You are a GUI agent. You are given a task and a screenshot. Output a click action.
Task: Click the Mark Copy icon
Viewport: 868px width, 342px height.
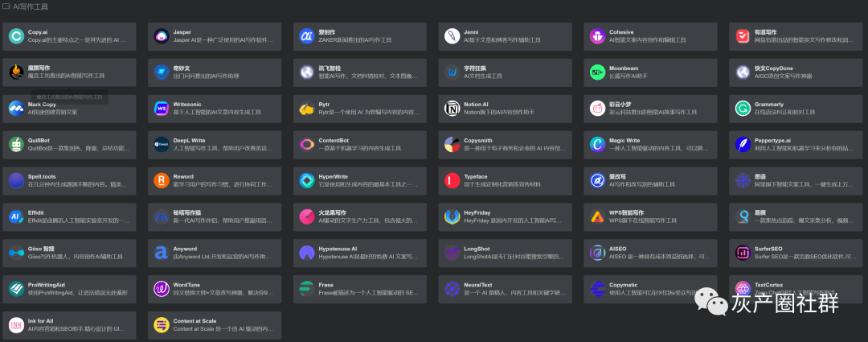pos(17,109)
